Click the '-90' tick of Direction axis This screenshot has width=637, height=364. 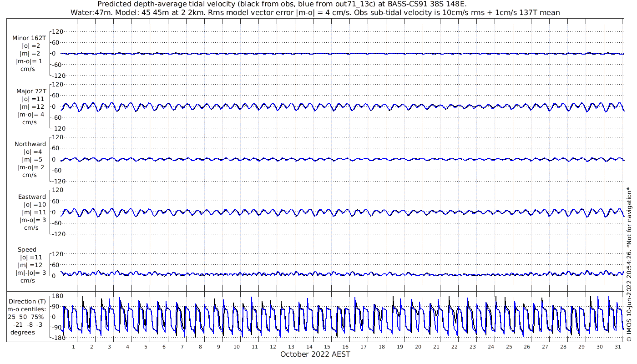(x=57, y=328)
